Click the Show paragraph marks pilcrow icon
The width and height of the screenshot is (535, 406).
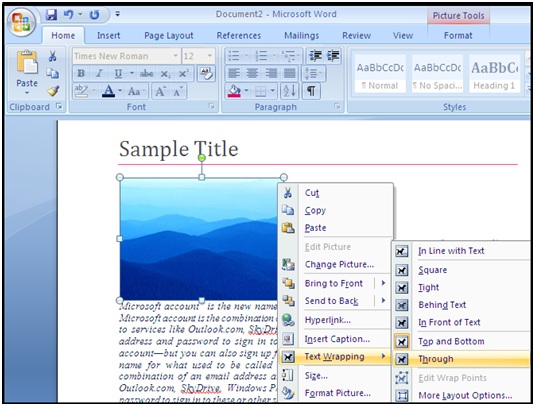(x=311, y=91)
